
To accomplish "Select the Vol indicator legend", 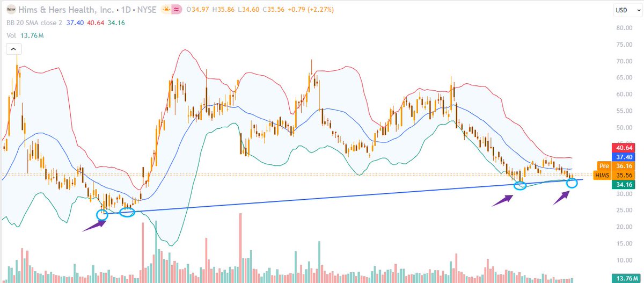I will 10,37.
